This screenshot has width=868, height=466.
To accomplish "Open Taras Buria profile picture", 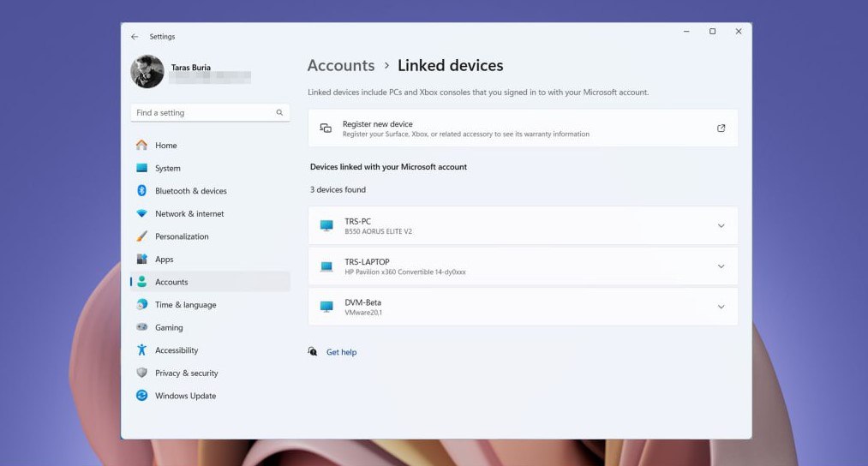I will pos(147,71).
